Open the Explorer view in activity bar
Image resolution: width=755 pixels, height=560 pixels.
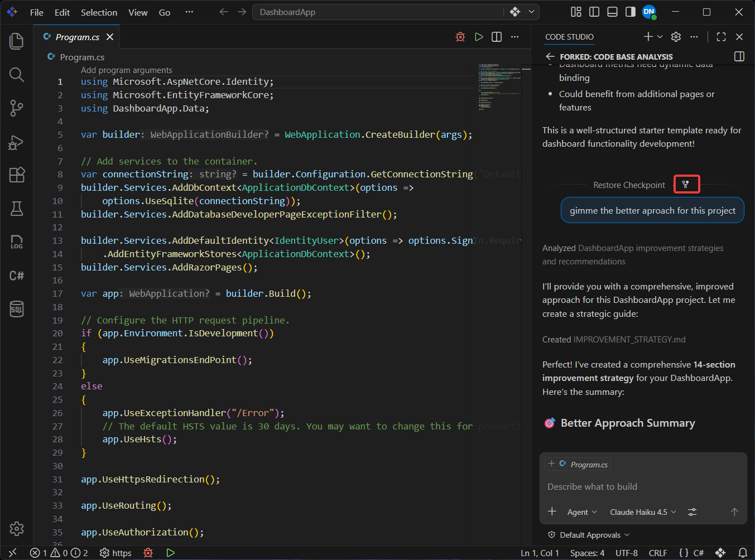click(17, 41)
